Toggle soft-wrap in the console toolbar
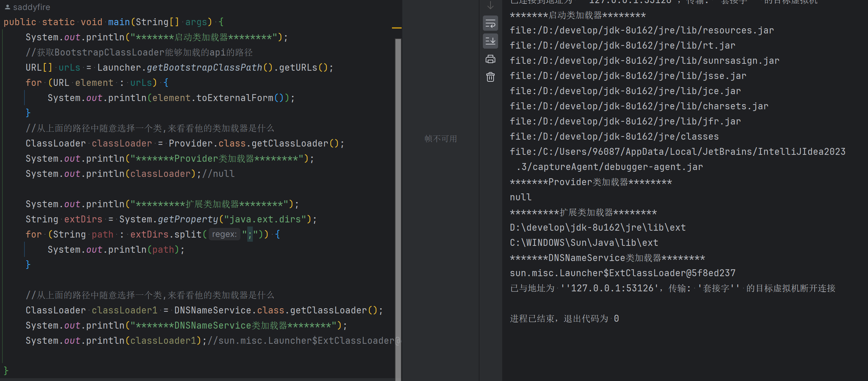This screenshot has width=868, height=381. pyautogui.click(x=490, y=23)
